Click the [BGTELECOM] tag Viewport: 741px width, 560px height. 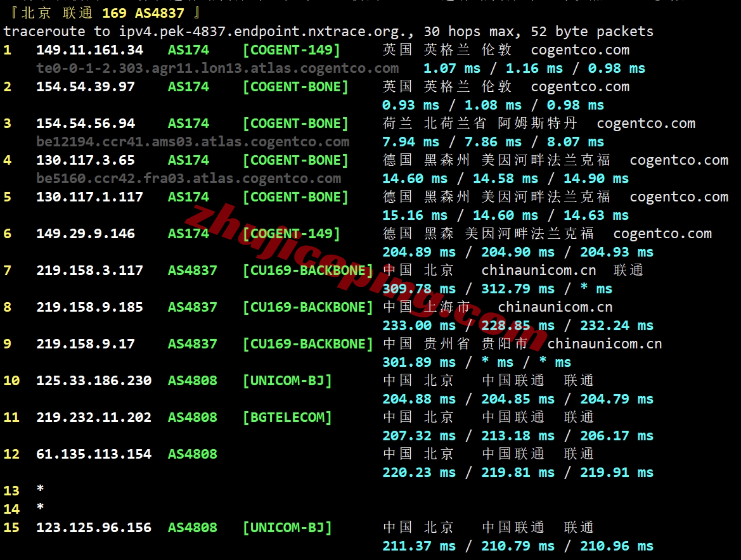pos(287,418)
